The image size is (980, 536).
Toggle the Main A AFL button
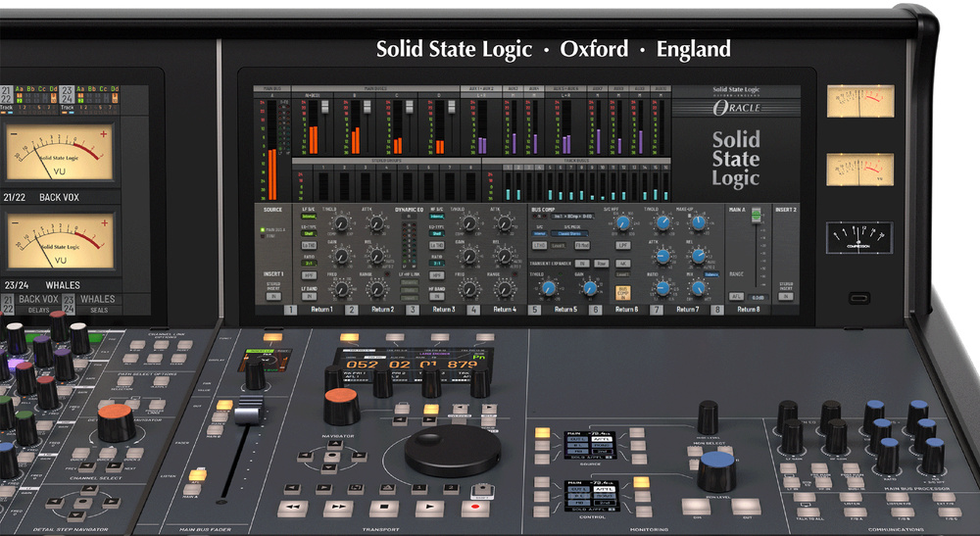(736, 297)
